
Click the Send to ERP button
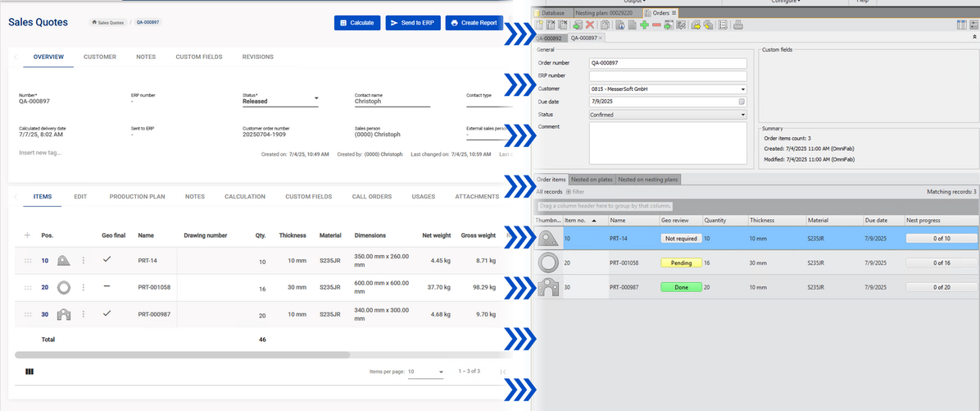pyautogui.click(x=412, y=23)
